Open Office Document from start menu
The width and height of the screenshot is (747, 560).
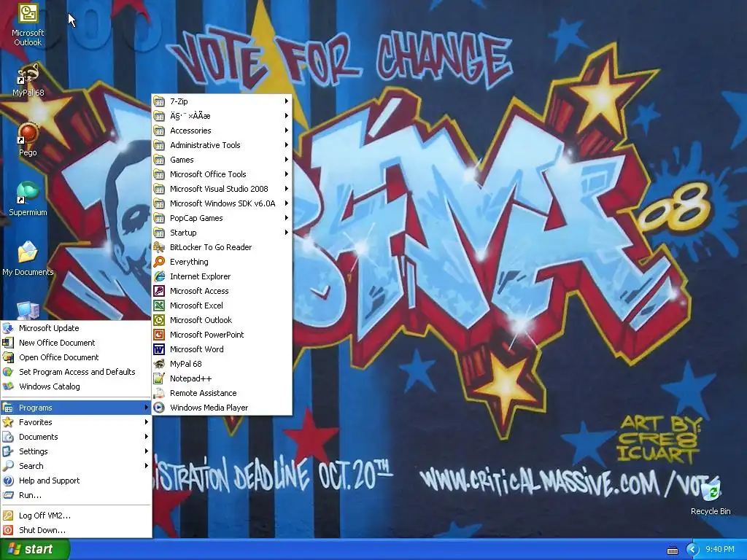coord(76,357)
